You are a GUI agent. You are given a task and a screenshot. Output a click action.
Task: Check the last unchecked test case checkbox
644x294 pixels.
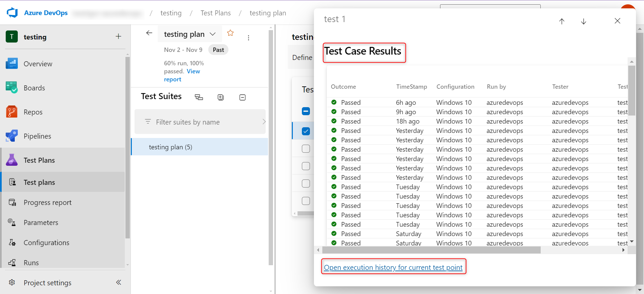306,201
